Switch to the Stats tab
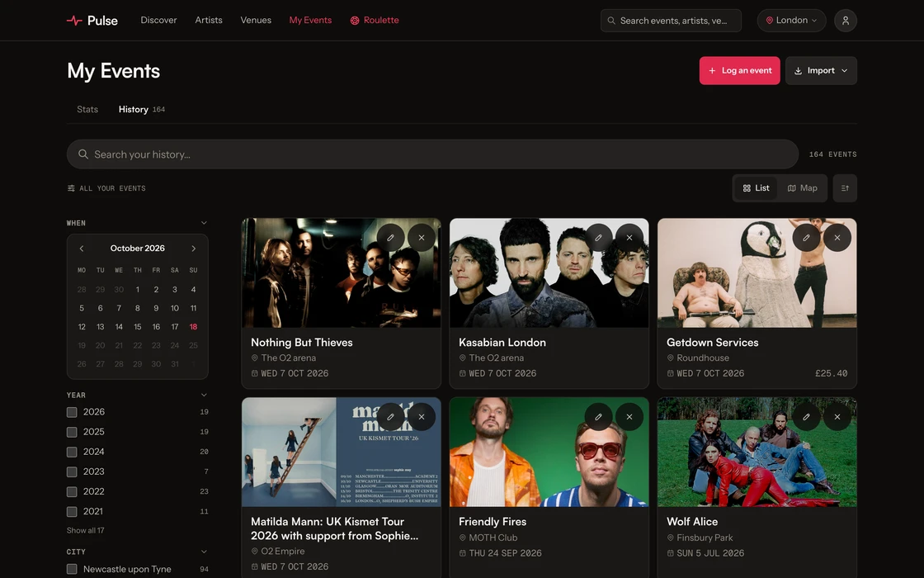 (x=87, y=109)
